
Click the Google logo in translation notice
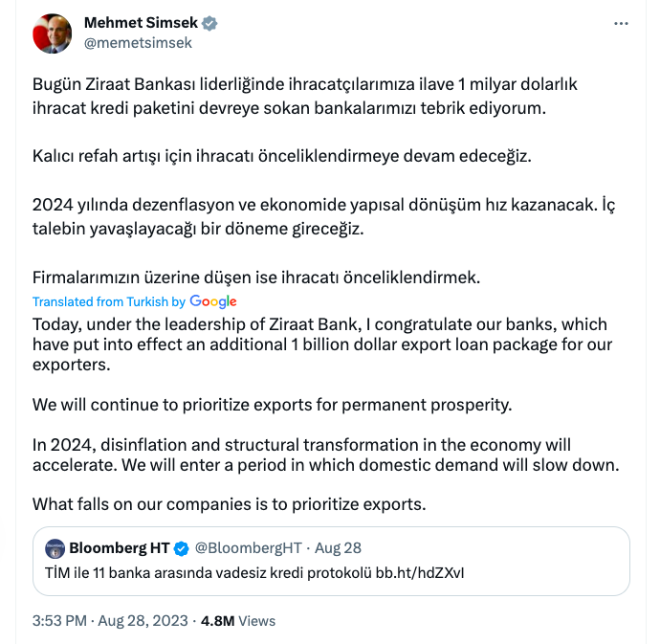pos(213,301)
